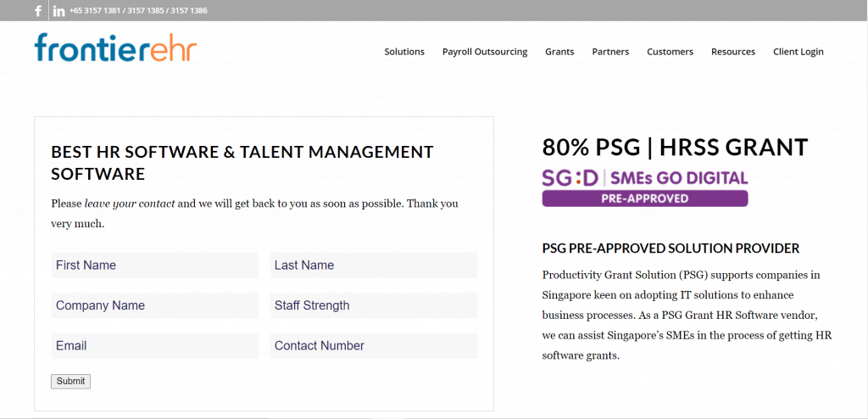868x419 pixels.
Task: Open the Payroll Outsourcing menu item
Action: click(484, 52)
